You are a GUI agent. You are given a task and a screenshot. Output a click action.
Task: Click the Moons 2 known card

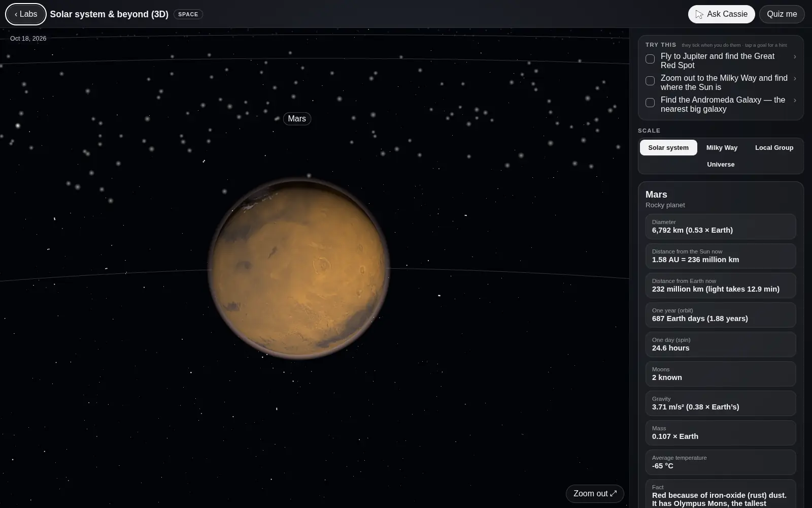click(721, 374)
